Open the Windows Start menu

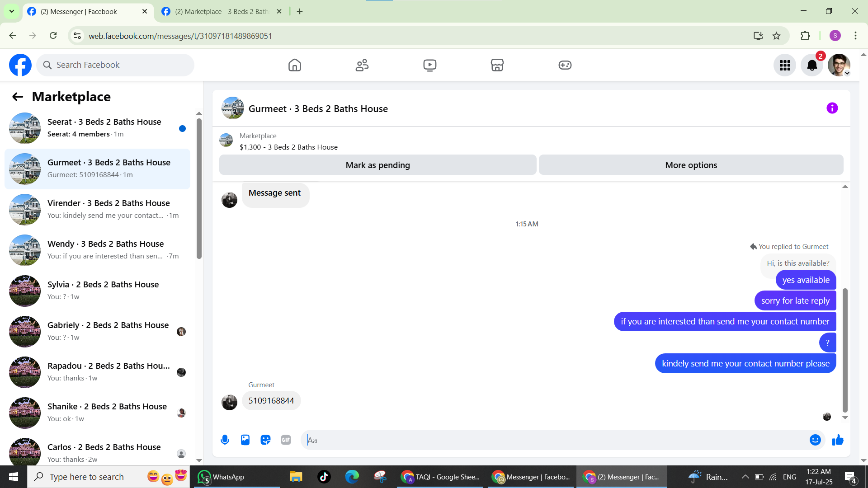pos(14,477)
